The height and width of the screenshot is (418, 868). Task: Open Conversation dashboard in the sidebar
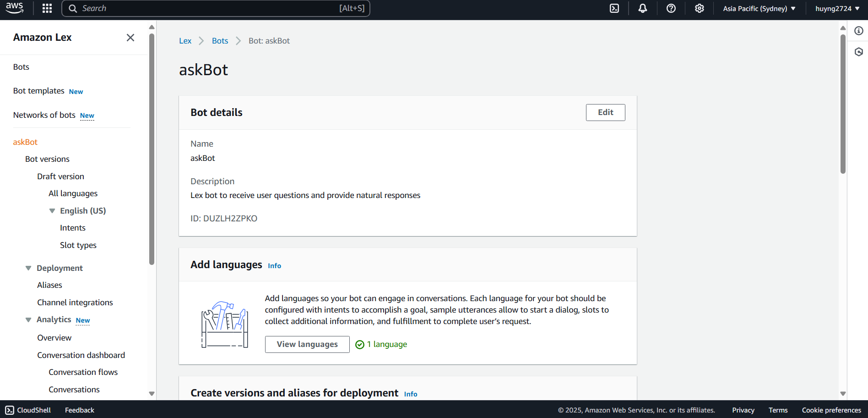(x=81, y=355)
